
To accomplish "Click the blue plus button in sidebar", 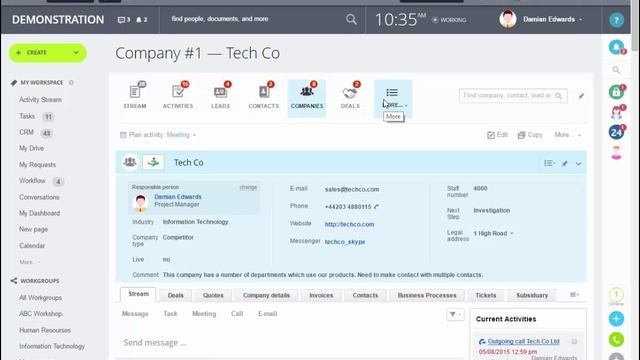I will click(616, 319).
